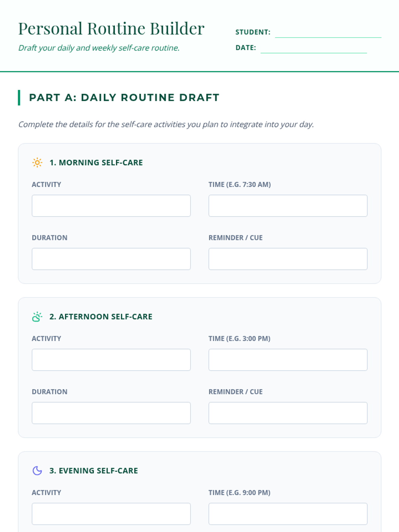Image resolution: width=399 pixels, height=532 pixels.
Task: Select the Afternoon Time field
Action: (x=288, y=360)
